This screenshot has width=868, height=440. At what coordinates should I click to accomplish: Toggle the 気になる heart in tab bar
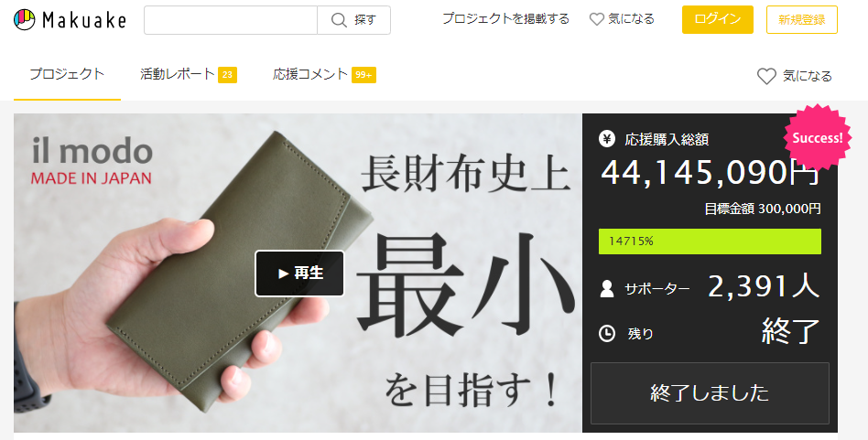[795, 76]
